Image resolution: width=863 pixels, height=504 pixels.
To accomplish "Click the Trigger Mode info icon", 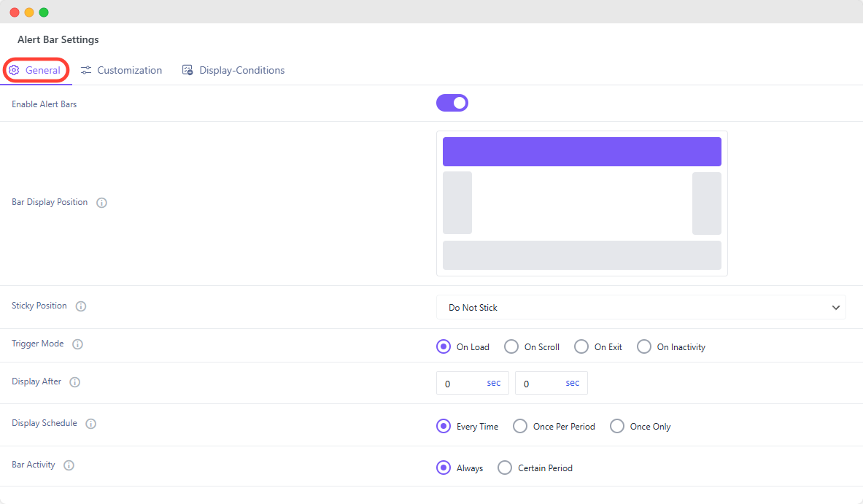I will click(78, 344).
